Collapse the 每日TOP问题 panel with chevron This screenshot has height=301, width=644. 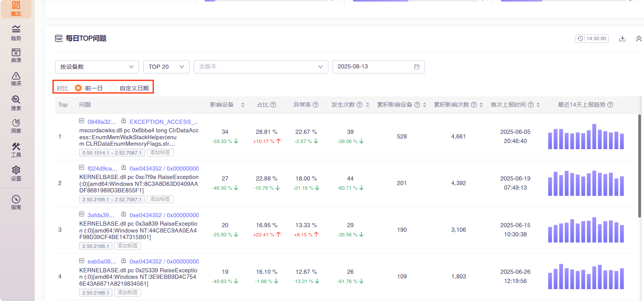tap(639, 39)
